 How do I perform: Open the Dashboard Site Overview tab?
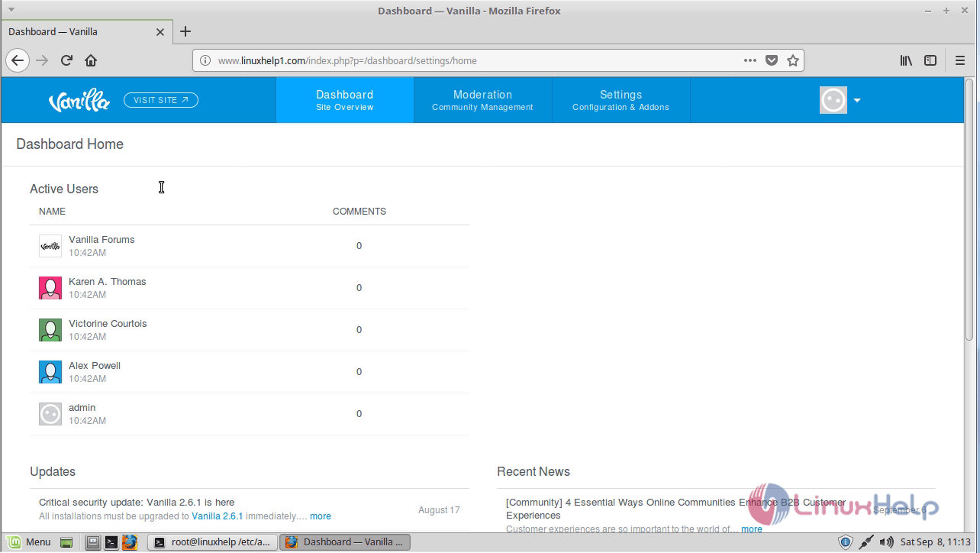pos(345,100)
